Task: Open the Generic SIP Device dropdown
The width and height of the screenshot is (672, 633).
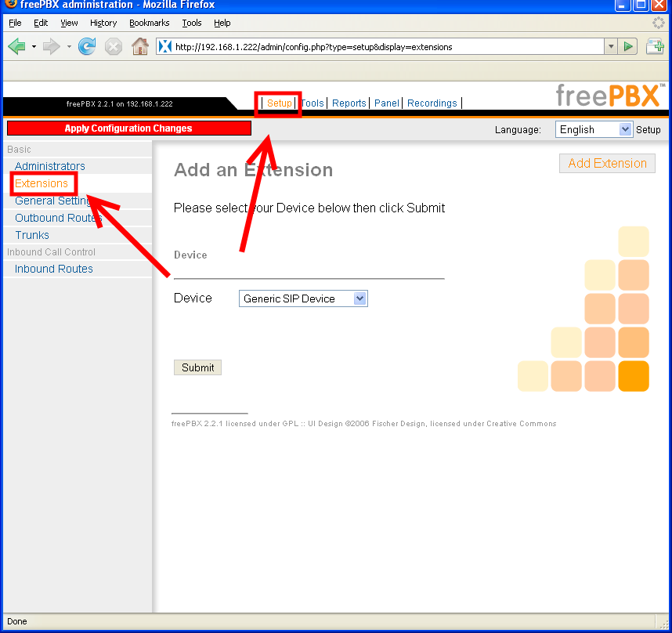Action: point(303,298)
